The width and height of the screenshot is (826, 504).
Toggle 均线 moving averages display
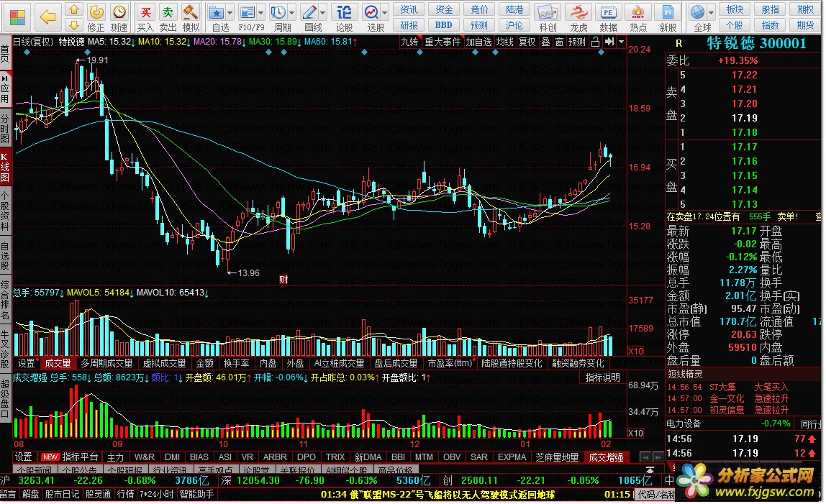[x=504, y=42]
